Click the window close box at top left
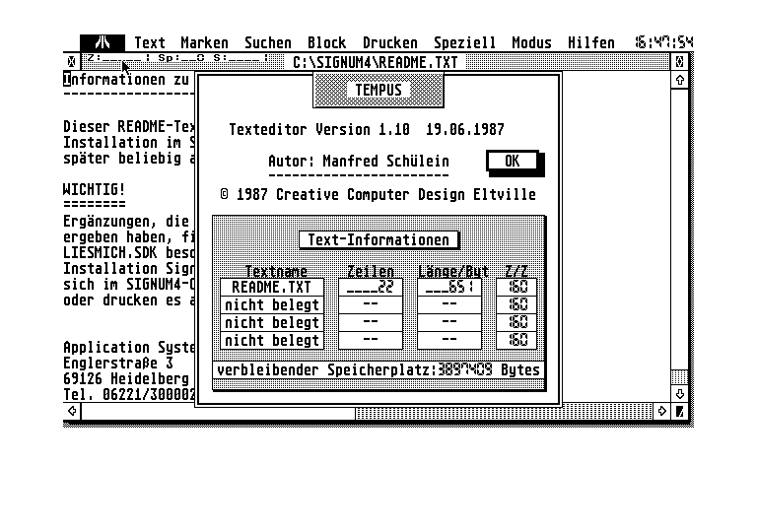 (71, 62)
